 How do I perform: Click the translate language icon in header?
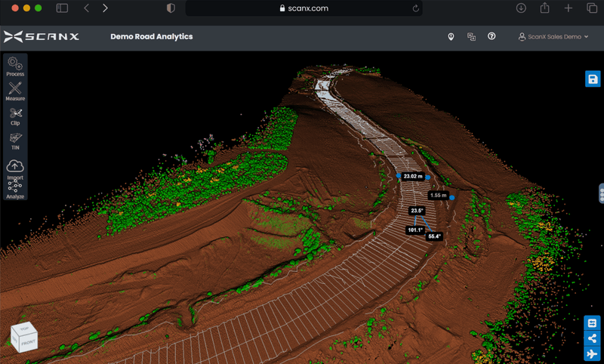click(471, 36)
